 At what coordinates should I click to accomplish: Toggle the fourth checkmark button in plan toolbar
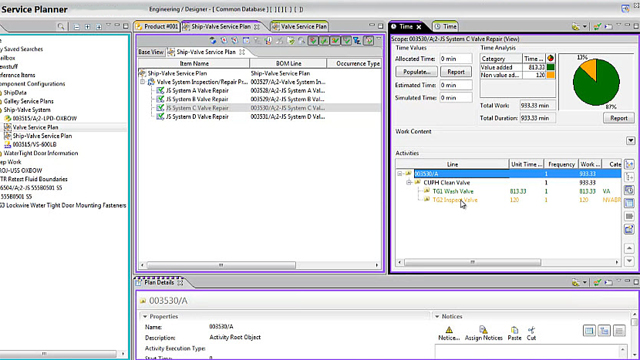pos(346,40)
